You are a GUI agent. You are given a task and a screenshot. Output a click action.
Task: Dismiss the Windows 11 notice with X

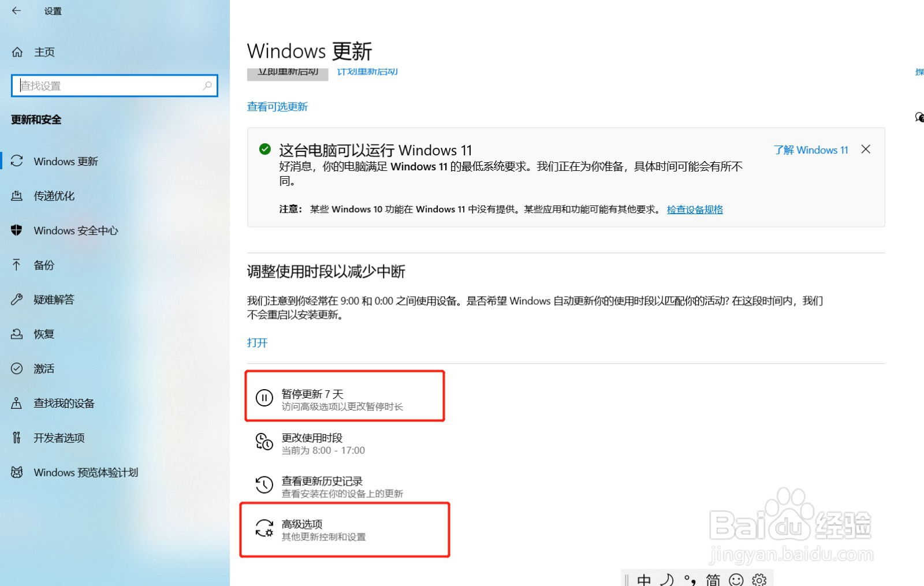[x=866, y=150]
